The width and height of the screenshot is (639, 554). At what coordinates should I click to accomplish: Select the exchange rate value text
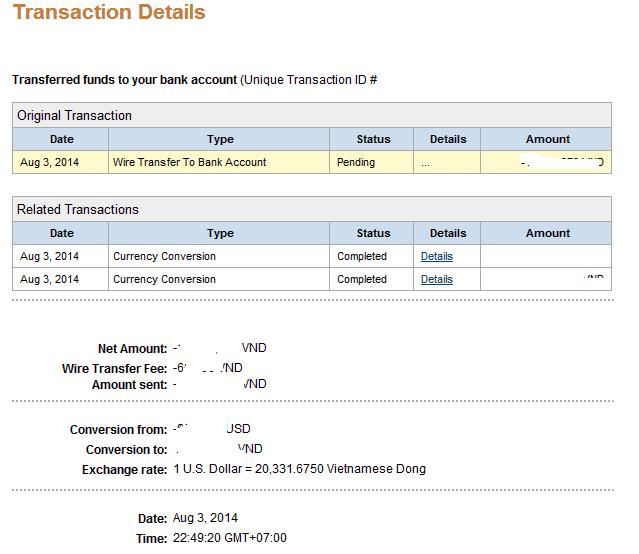pyautogui.click(x=299, y=469)
